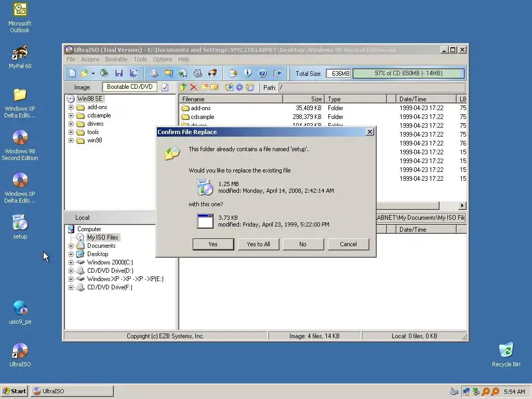Select the add-ons folder in file list
This screenshot has height=399, width=532.
point(201,108)
